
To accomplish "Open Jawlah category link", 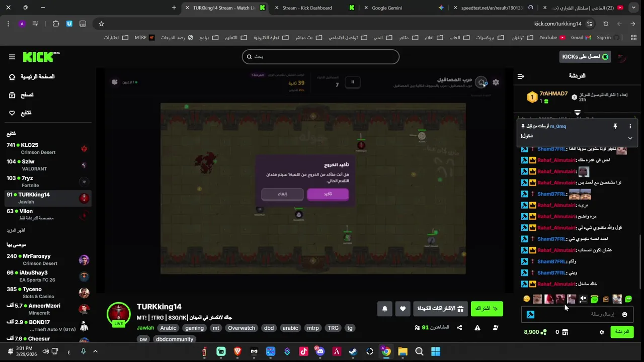I will click(x=145, y=328).
